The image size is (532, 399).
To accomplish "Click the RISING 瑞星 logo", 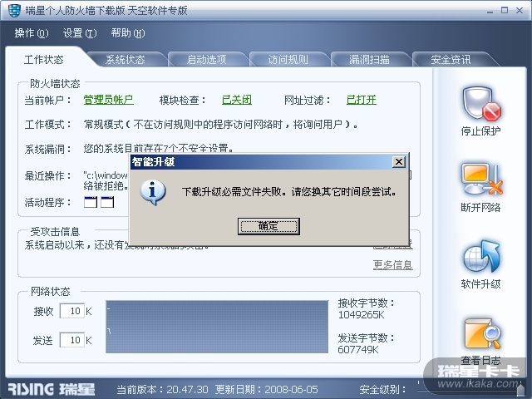I will click(x=52, y=389).
